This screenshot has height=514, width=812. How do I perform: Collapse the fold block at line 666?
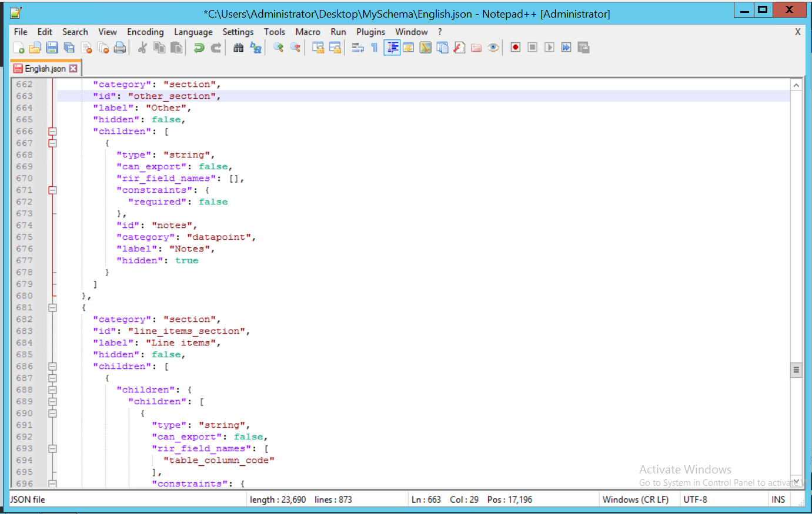pos(52,131)
